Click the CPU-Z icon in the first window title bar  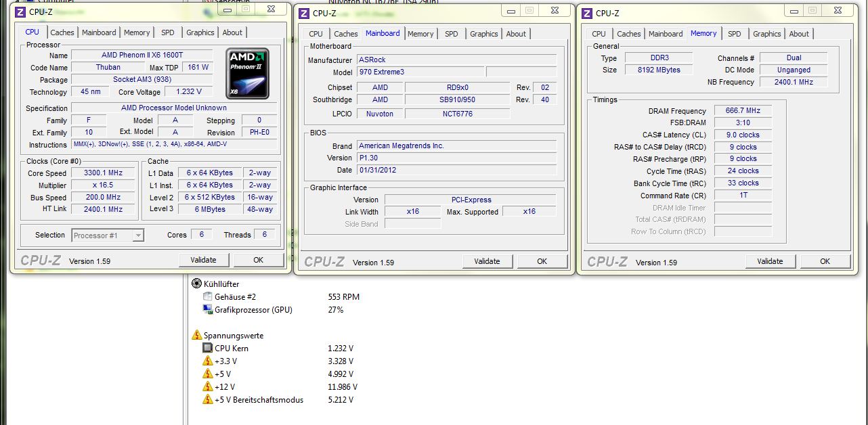pos(20,12)
